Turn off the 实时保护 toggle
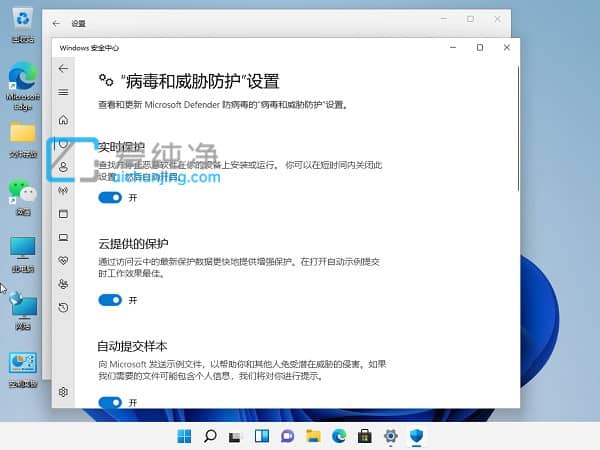 pos(110,197)
